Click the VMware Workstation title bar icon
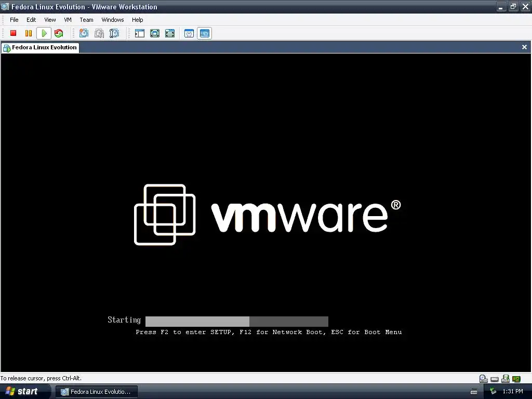This screenshot has width=532, height=399. click(x=5, y=6)
